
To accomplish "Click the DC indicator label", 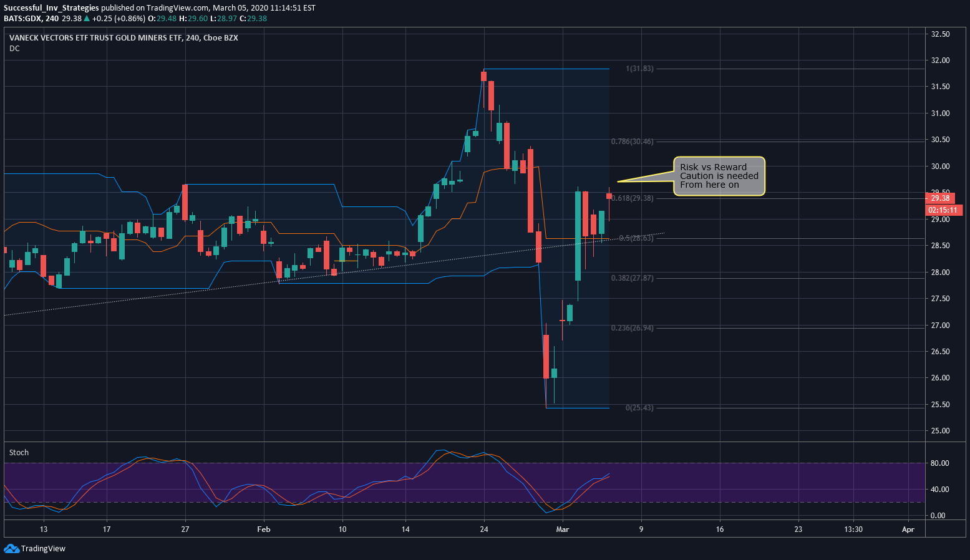I will click(14, 49).
